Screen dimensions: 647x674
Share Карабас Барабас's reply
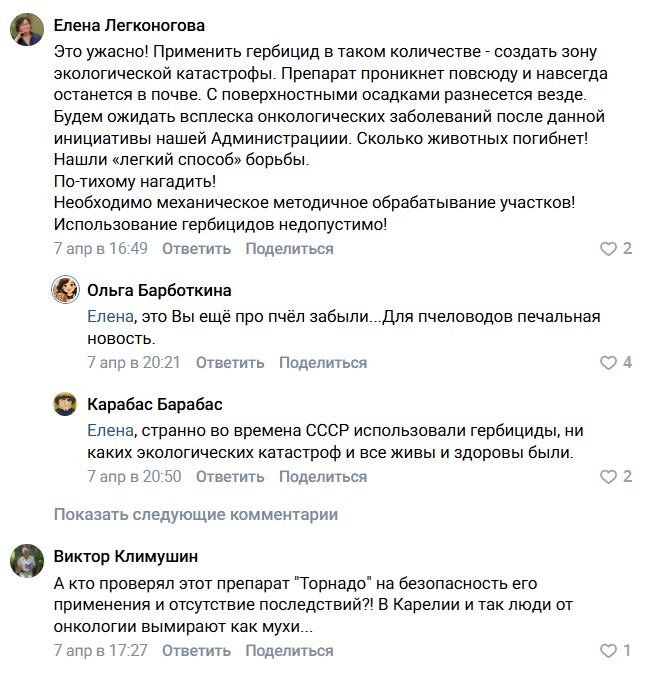click(x=323, y=477)
